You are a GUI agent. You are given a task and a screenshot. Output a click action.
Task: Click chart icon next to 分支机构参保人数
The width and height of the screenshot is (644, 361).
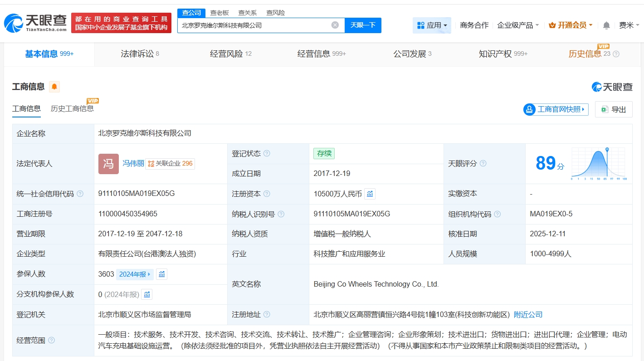[147, 294]
